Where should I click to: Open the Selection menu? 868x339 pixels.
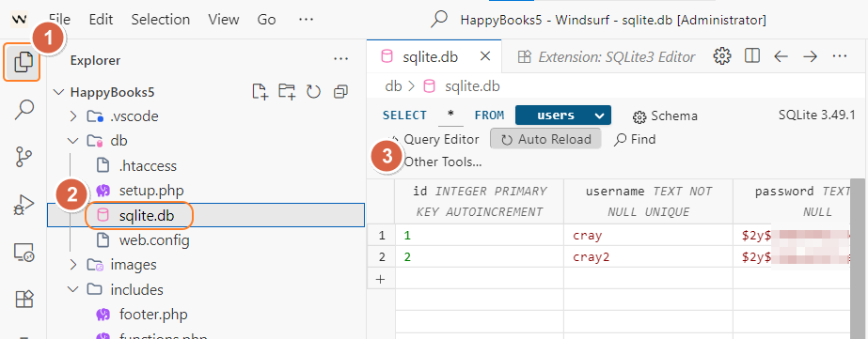tap(161, 20)
